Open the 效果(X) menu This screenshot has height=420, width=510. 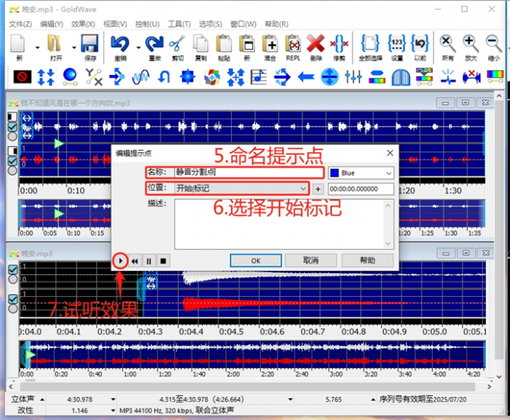(83, 24)
